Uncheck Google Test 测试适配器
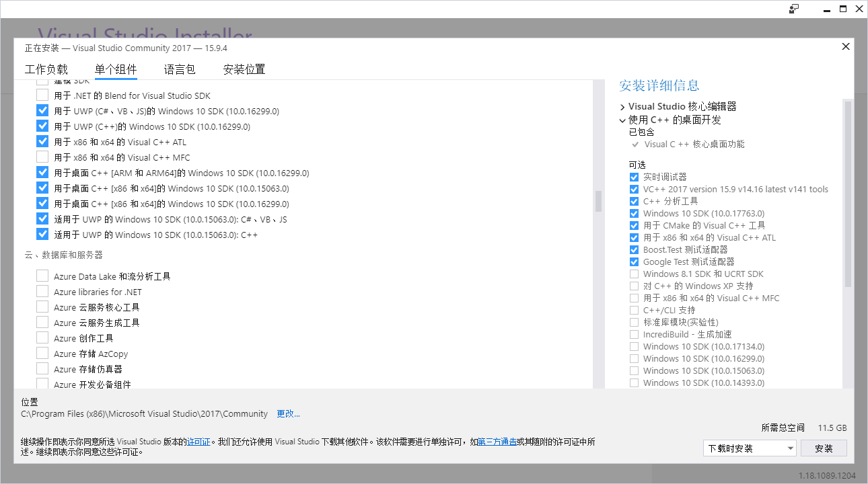 coord(634,261)
